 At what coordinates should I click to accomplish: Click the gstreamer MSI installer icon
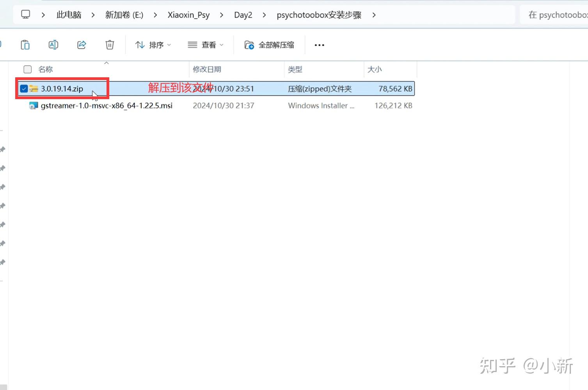coord(34,105)
